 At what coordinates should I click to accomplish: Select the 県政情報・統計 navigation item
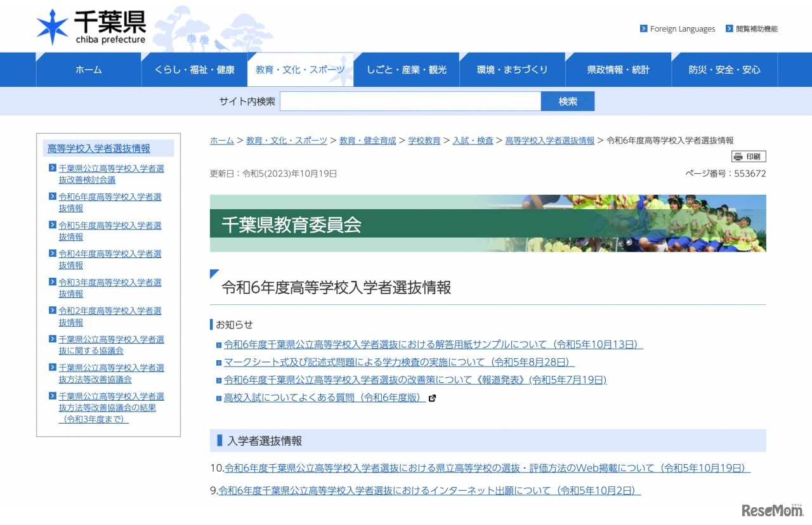[619, 69]
